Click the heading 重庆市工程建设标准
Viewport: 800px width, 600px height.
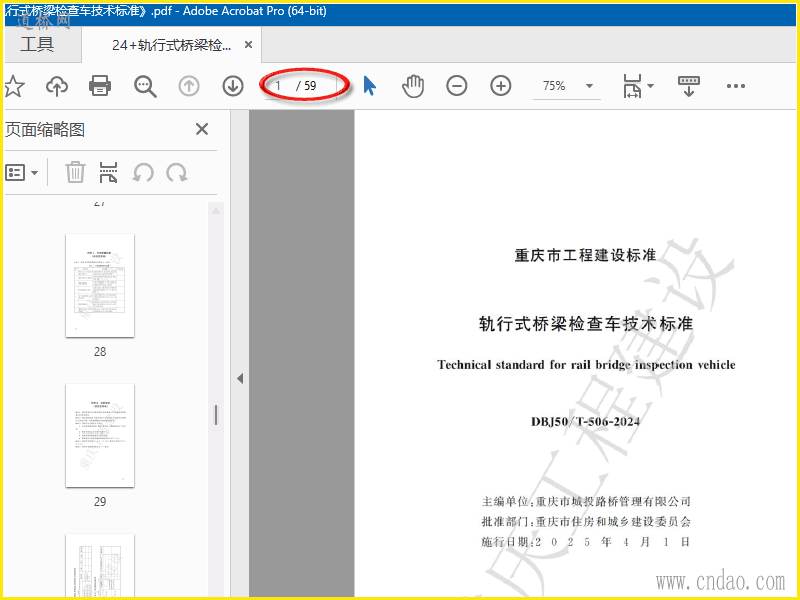(x=585, y=255)
